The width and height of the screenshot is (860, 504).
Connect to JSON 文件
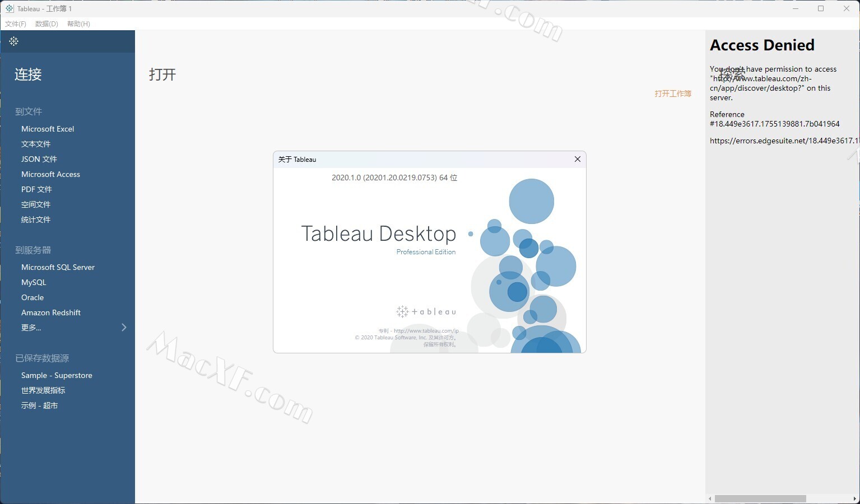[x=39, y=159]
